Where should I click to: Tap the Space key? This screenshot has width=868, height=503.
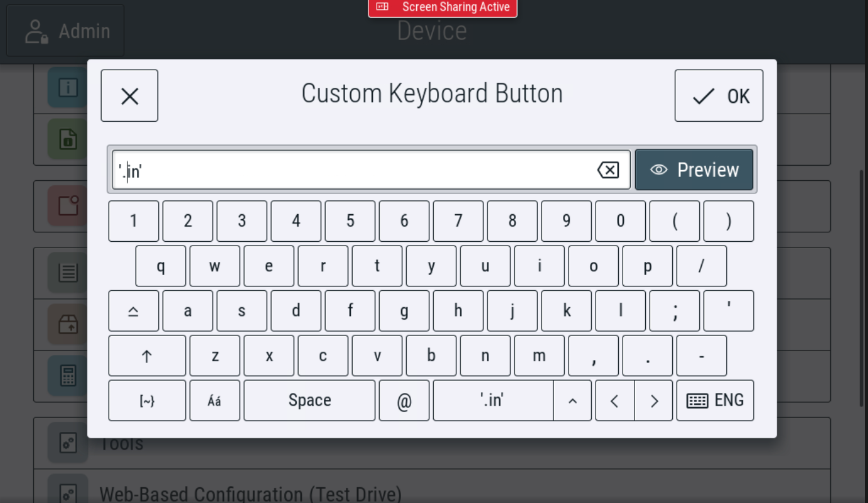[309, 400]
